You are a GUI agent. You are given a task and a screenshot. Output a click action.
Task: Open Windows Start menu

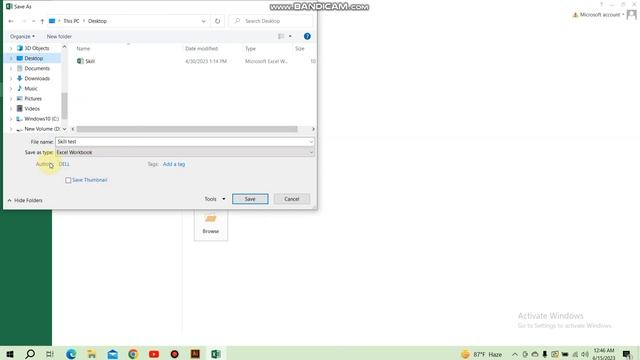point(10,354)
